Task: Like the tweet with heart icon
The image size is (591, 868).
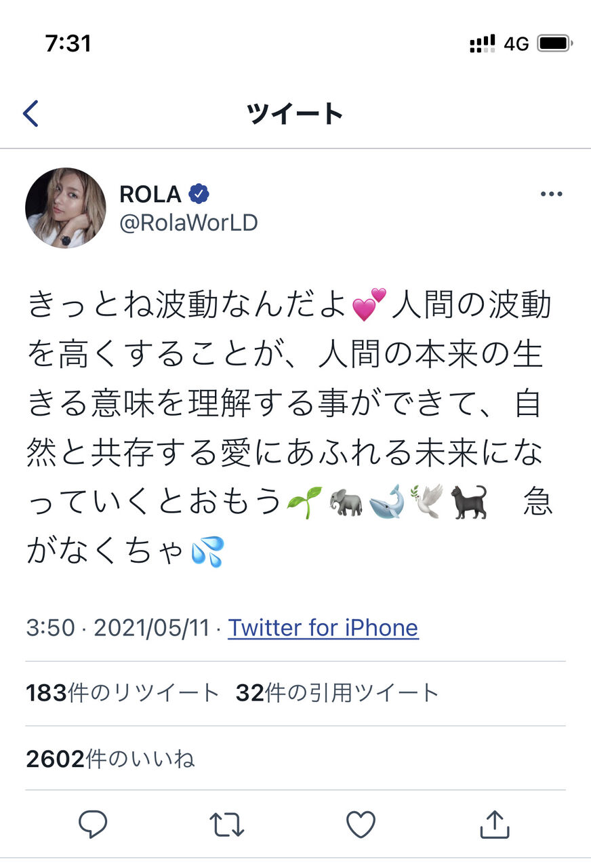Action: [x=361, y=825]
